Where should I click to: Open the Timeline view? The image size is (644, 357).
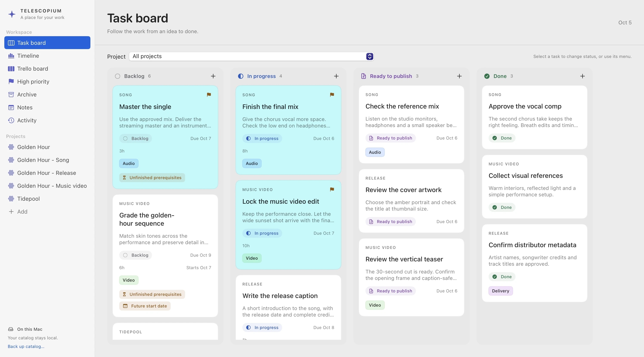coord(47,56)
